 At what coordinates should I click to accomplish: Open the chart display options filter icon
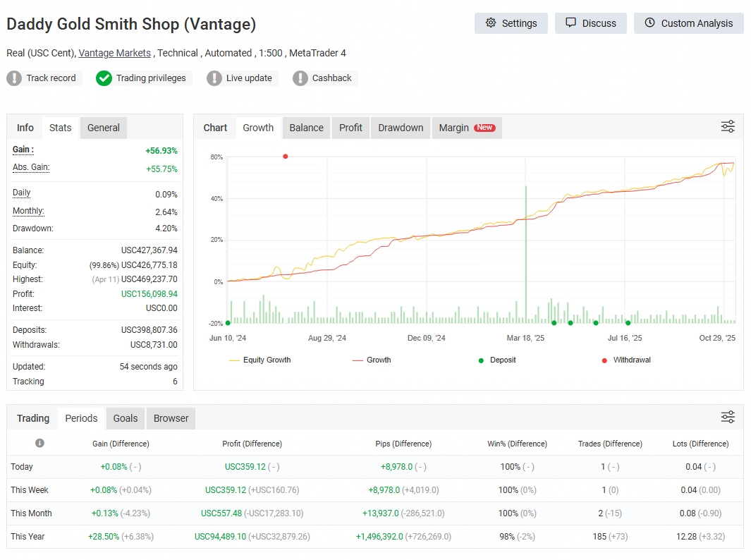click(728, 126)
